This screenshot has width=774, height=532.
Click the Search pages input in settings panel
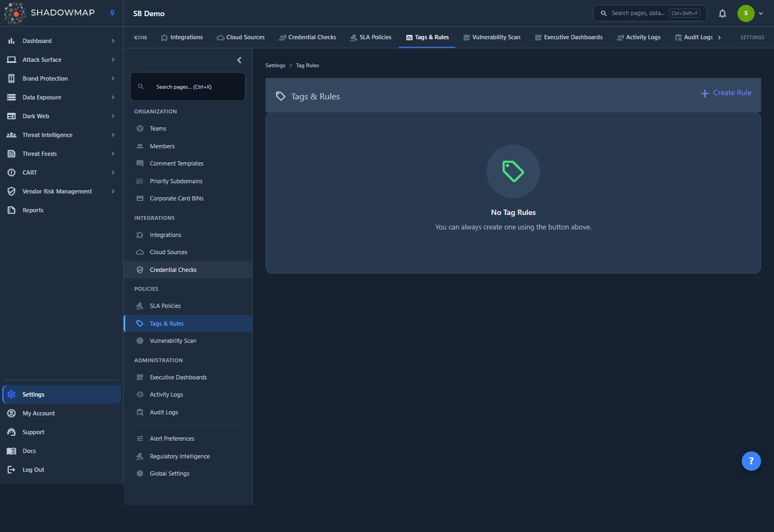point(188,87)
